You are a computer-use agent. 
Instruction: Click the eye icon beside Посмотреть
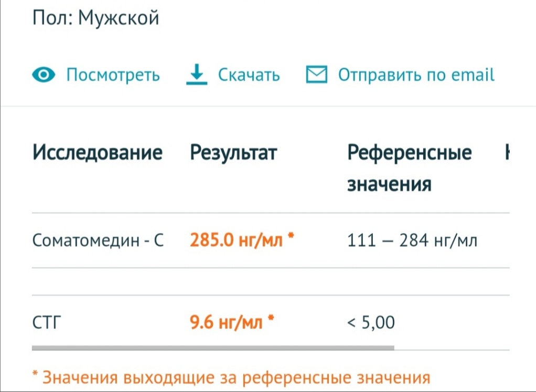tap(44, 75)
